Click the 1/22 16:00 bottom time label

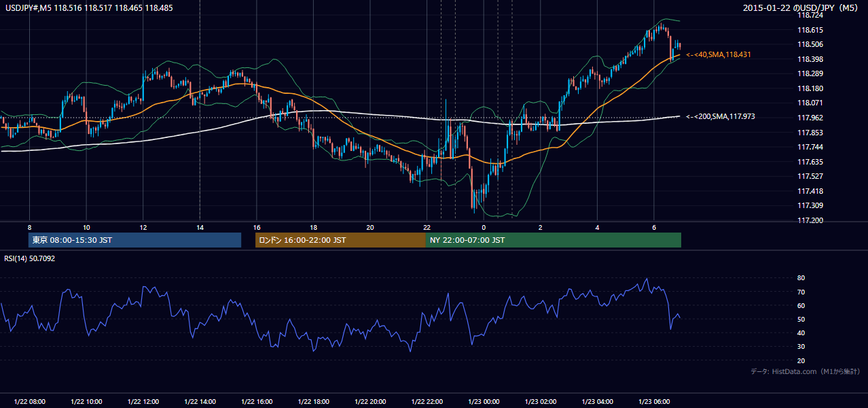pos(257,402)
